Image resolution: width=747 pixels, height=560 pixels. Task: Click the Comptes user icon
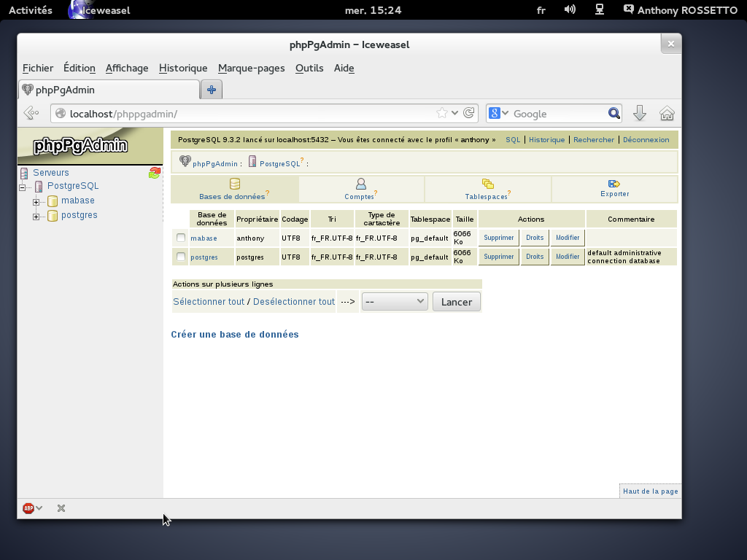361,183
